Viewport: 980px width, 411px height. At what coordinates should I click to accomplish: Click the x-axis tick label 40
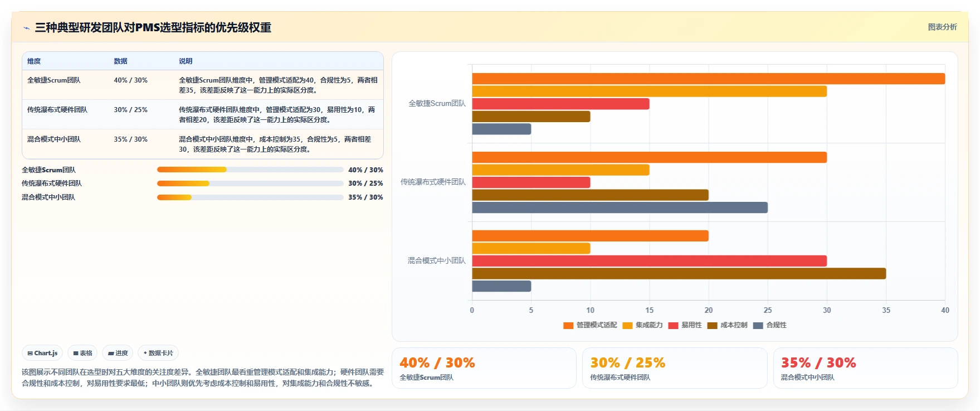(x=945, y=310)
